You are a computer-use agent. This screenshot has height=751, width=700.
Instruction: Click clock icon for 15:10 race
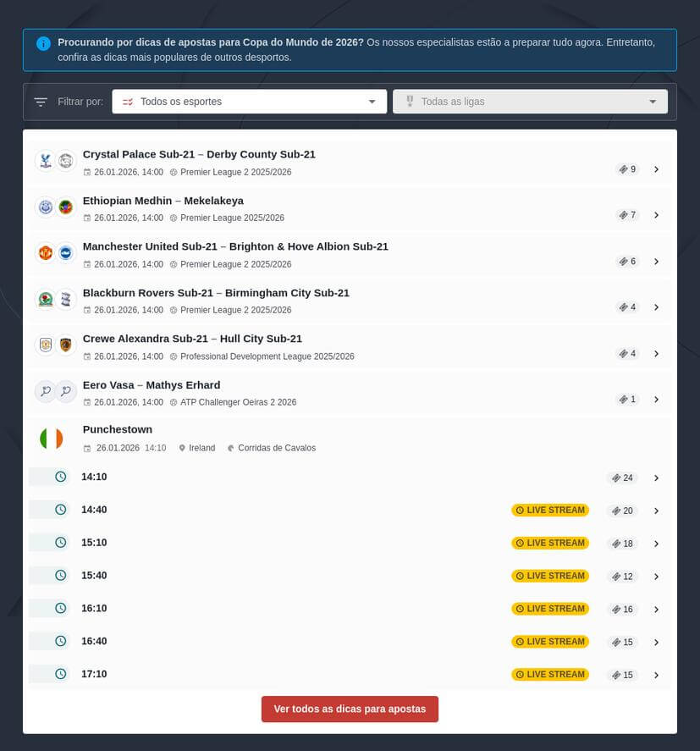click(x=60, y=543)
